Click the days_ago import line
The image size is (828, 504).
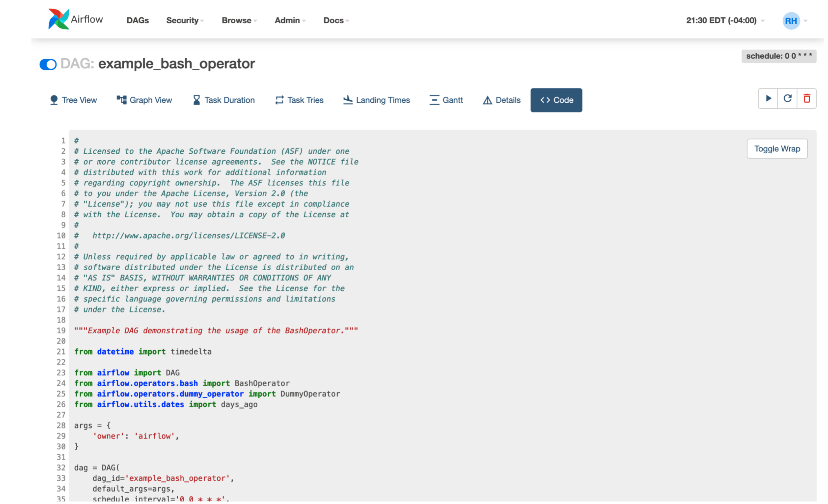[166, 404]
